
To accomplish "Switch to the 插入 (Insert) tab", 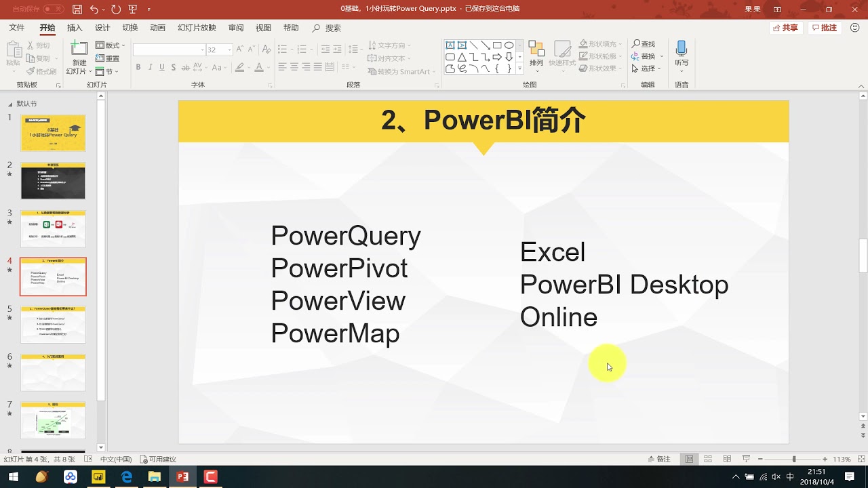I will coord(75,28).
